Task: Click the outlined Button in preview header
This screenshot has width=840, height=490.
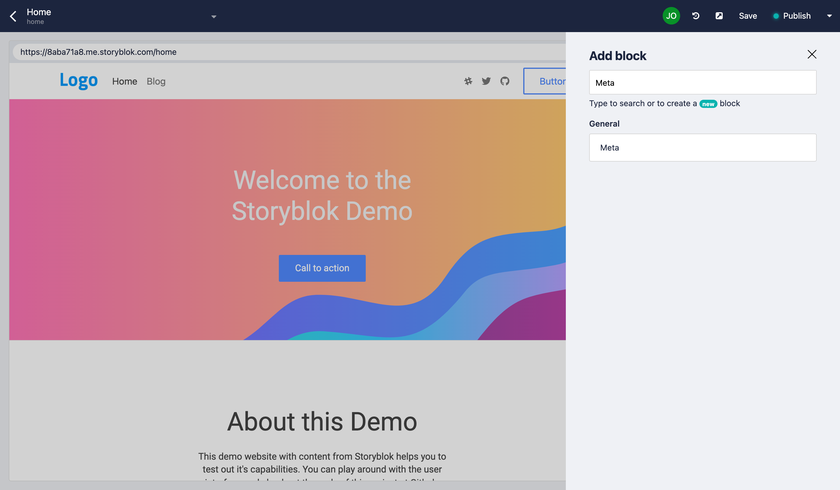Action: [544, 81]
